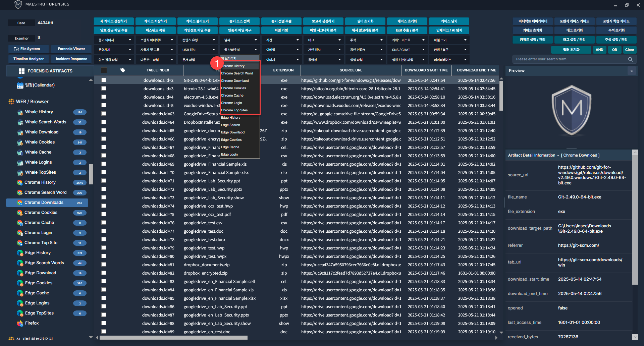Image resolution: width=644 pixels, height=346 pixels.
Task: Toggle the select-all checkbox in table header
Action: click(x=104, y=70)
